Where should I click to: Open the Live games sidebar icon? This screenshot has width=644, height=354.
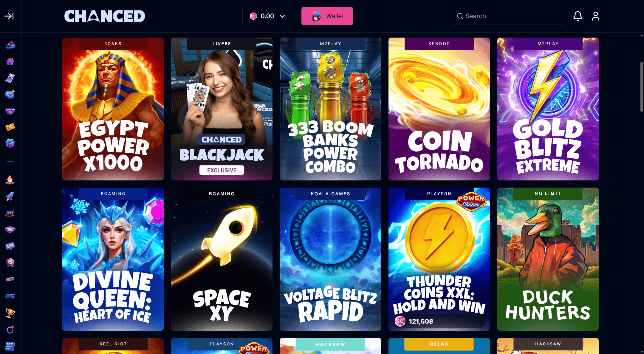(x=10, y=246)
